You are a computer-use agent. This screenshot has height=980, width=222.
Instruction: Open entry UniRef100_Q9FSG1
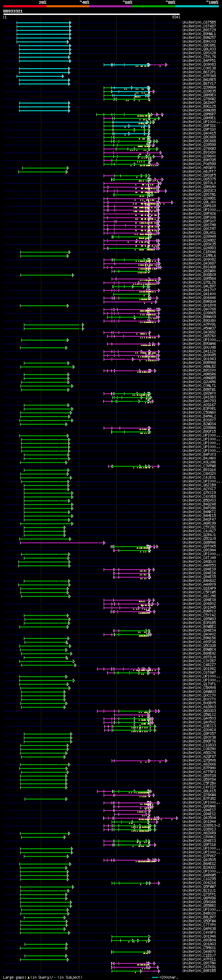tap(199, 125)
